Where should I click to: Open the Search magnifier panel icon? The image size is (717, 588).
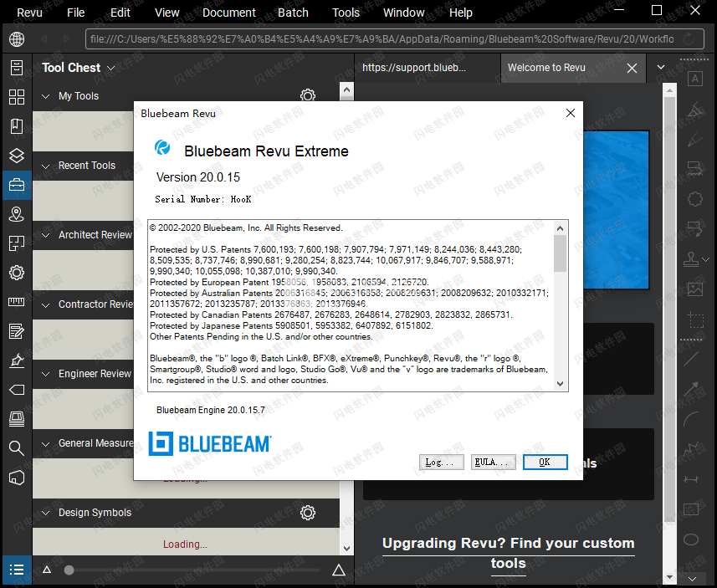[17, 448]
